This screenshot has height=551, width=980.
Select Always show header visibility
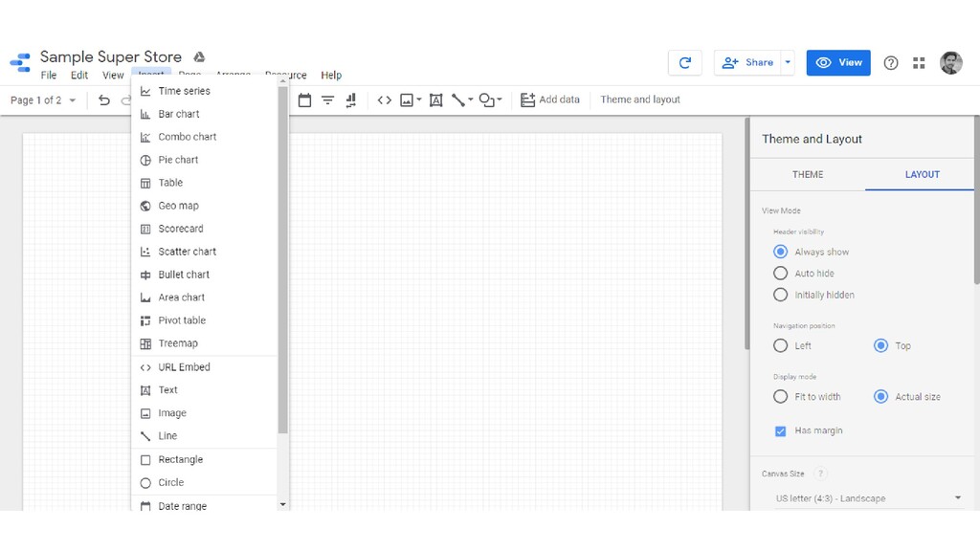point(780,252)
